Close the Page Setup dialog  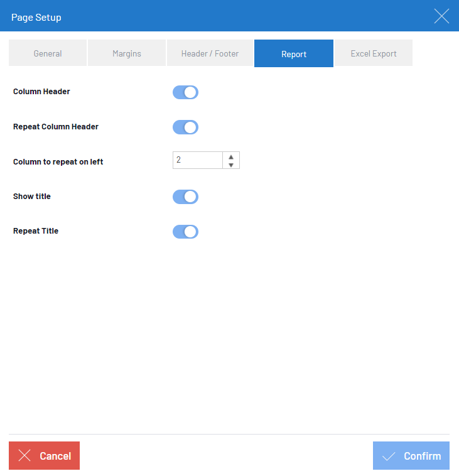pos(441,16)
